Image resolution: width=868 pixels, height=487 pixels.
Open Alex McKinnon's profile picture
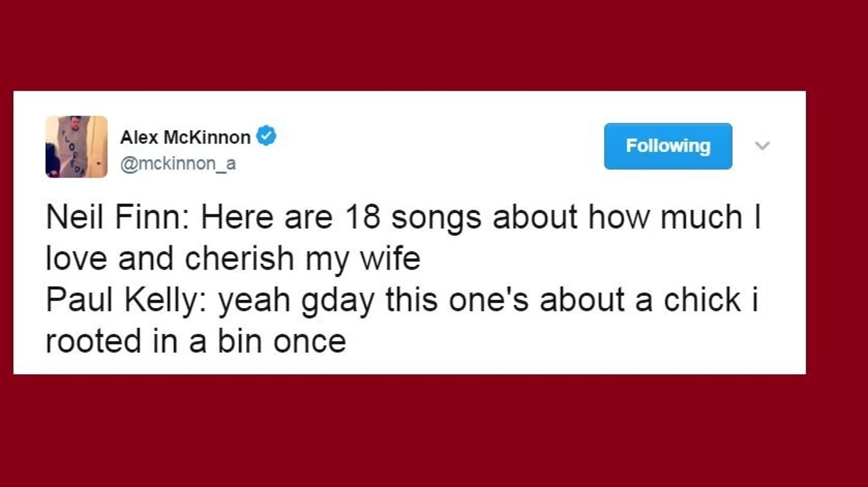pos(76,146)
